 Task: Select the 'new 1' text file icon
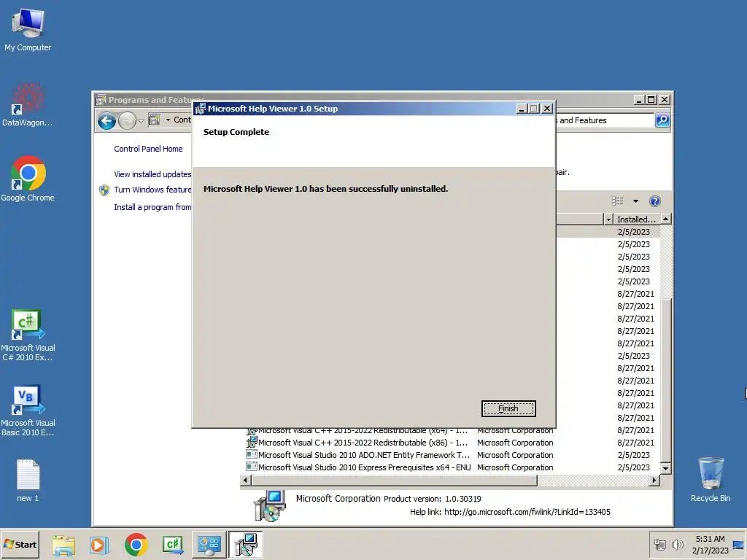pyautogui.click(x=28, y=481)
